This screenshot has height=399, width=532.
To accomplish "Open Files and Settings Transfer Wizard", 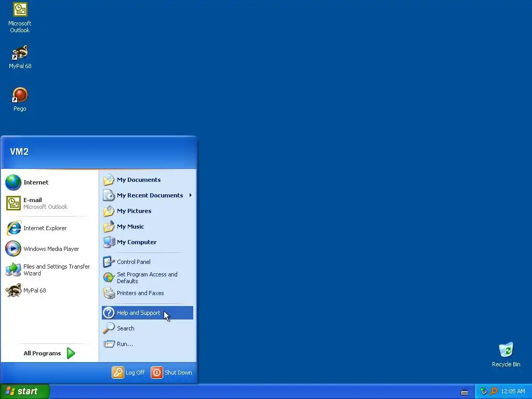I will point(49,270).
